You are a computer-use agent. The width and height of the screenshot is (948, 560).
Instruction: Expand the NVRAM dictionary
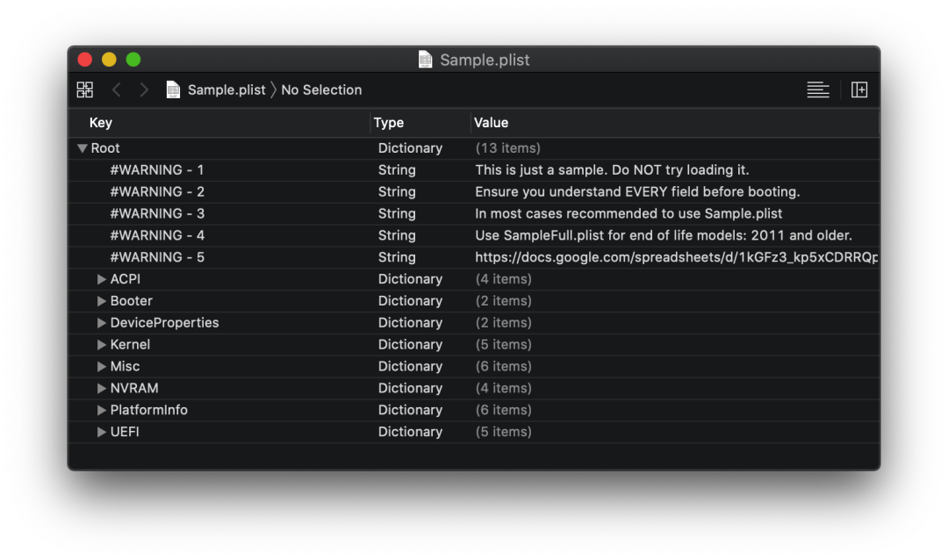(x=102, y=388)
